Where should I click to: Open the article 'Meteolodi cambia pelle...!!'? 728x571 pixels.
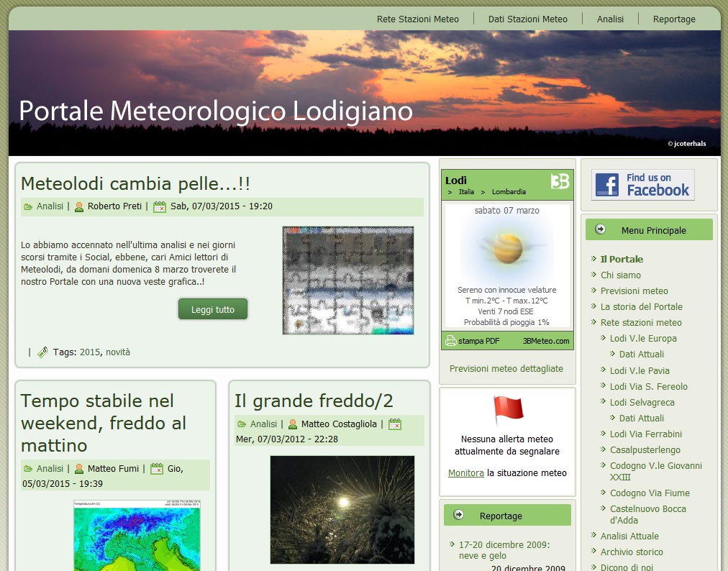click(135, 183)
